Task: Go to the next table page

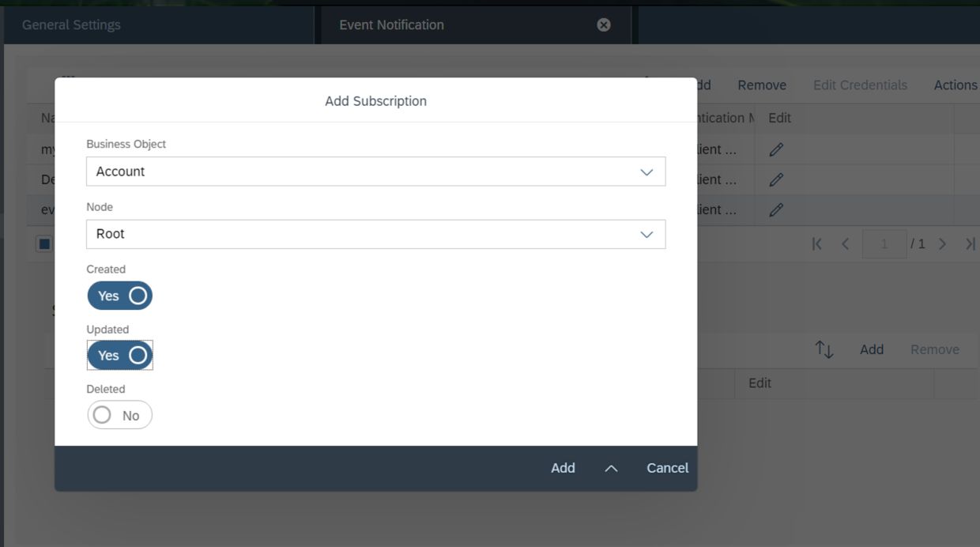Action: [x=942, y=243]
